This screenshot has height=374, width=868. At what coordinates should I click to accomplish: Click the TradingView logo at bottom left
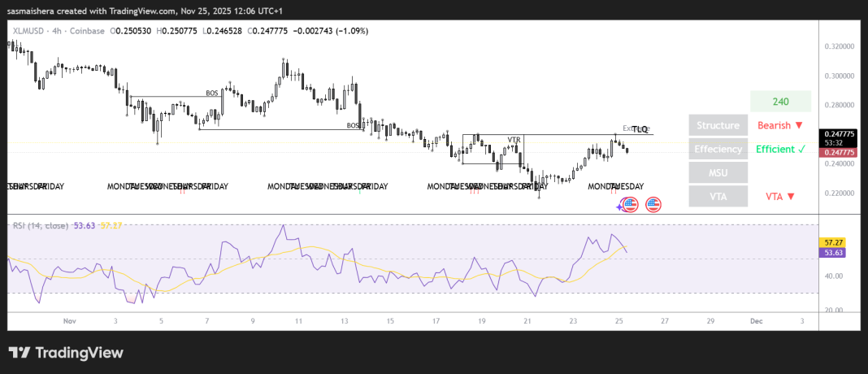click(66, 353)
